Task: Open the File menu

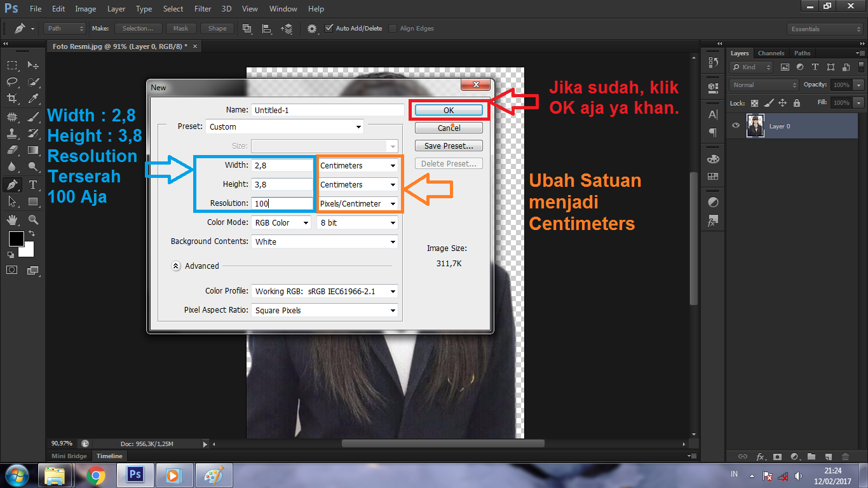Action: (35, 9)
